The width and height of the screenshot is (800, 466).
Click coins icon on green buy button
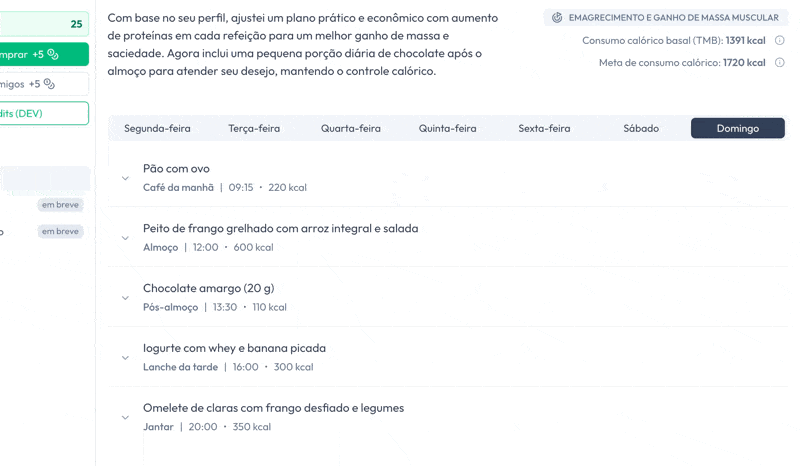[53, 55]
